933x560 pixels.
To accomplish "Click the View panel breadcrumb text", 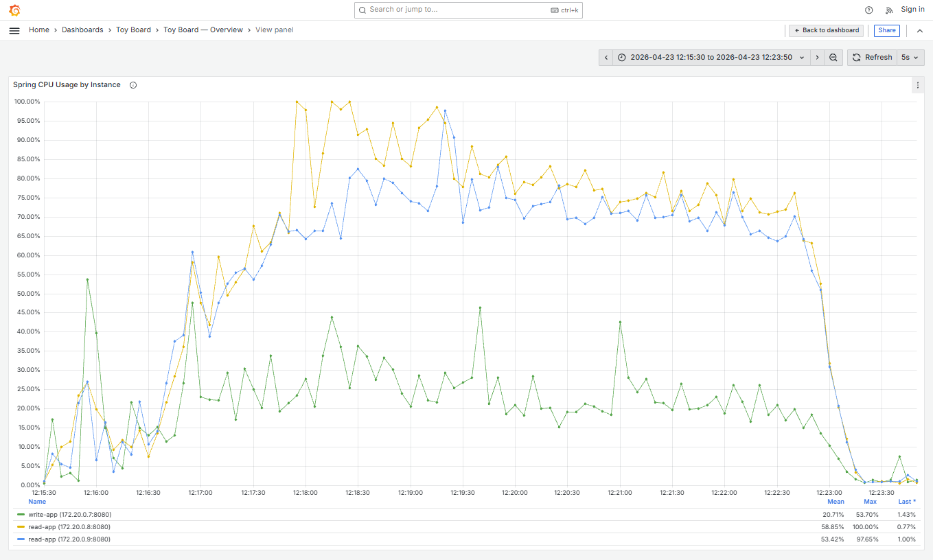I will pos(275,30).
